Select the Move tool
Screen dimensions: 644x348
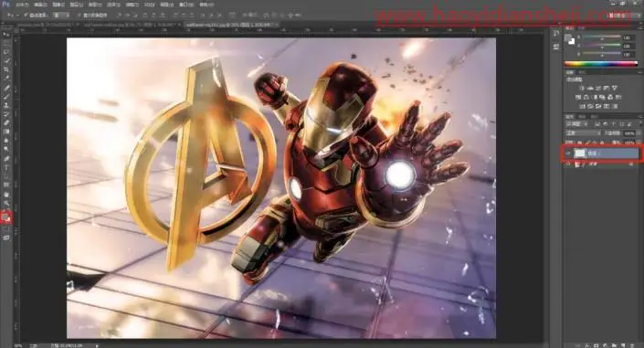(6, 35)
